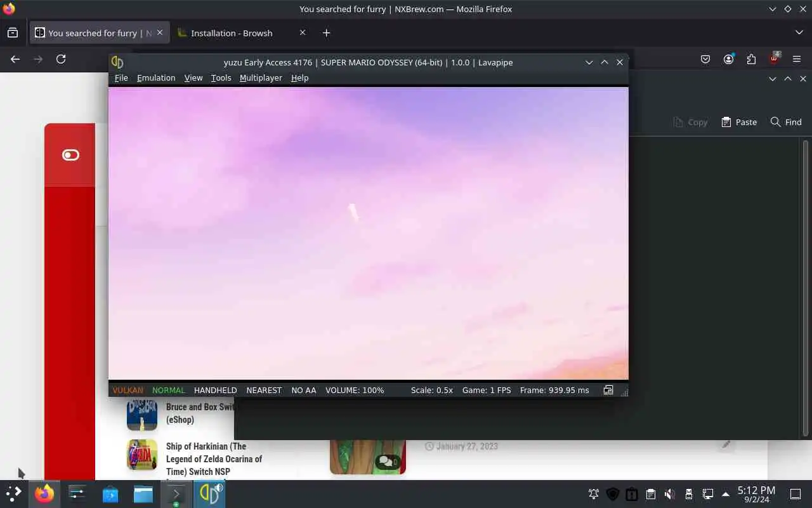
Task: Open Ship of Harkinian Switch NSP link
Action: [214, 459]
